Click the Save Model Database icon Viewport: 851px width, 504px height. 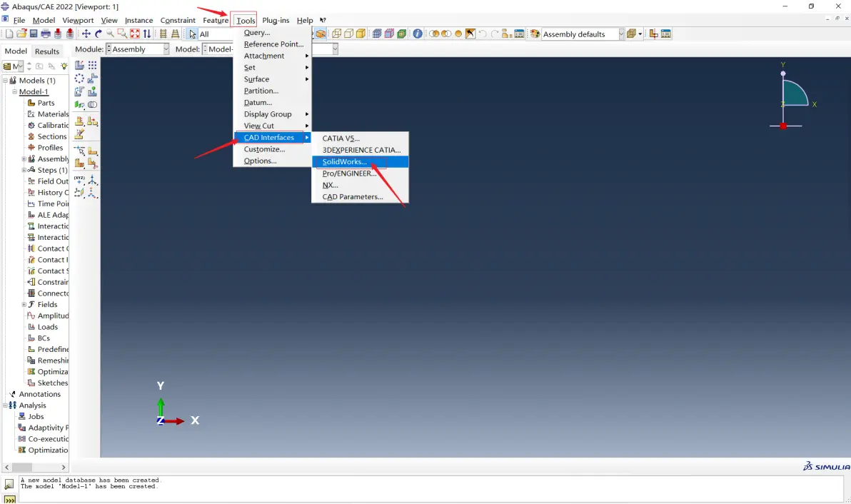tap(33, 34)
